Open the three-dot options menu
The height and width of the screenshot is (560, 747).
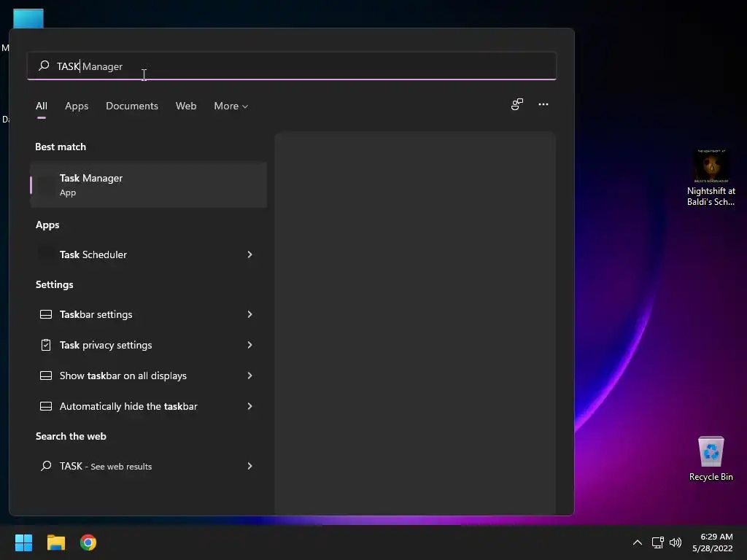(x=543, y=104)
